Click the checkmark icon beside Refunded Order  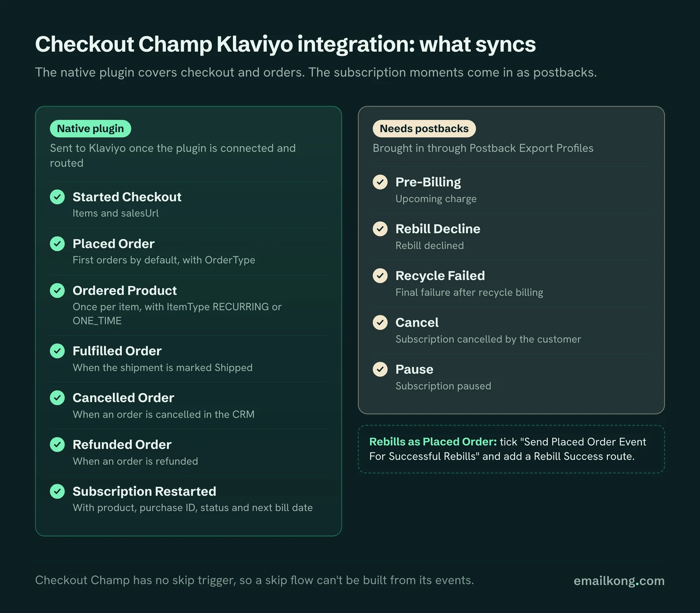(x=57, y=445)
